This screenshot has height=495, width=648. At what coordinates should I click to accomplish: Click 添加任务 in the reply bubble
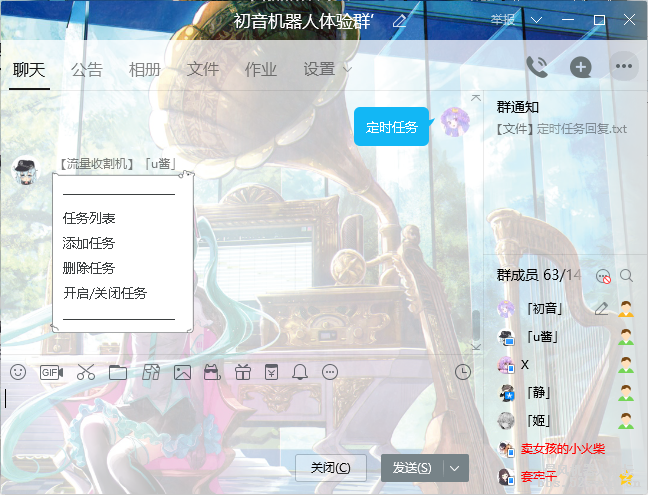click(x=88, y=243)
